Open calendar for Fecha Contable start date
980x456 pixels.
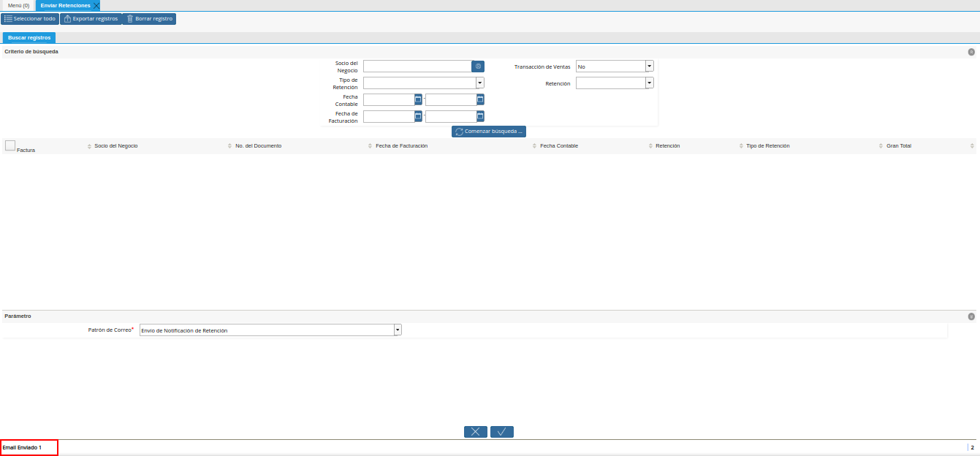418,99
